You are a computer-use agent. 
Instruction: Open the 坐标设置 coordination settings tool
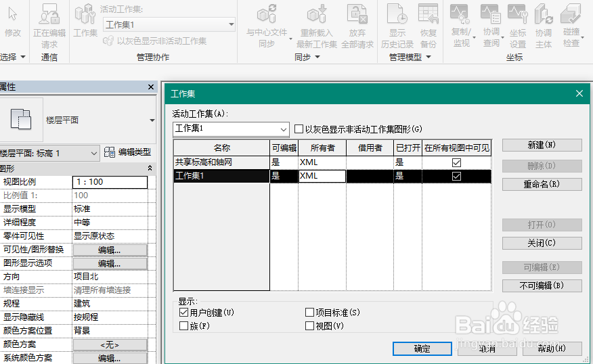pyautogui.click(x=518, y=26)
